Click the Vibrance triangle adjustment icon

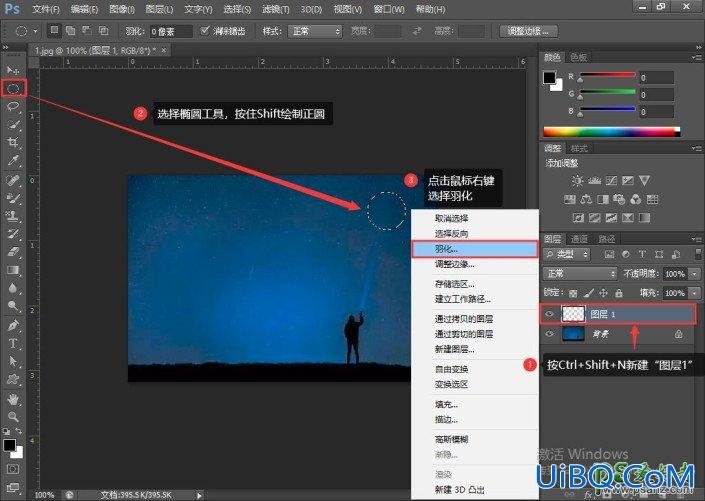point(644,181)
